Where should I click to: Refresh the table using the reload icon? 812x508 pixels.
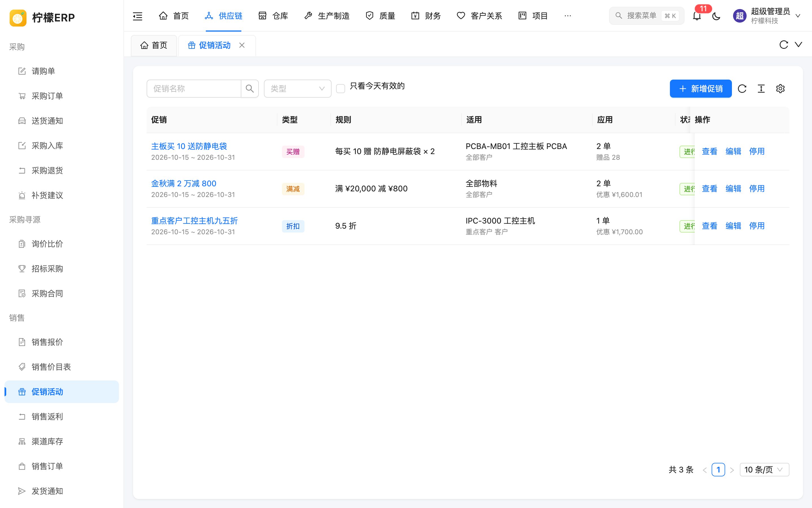coord(742,89)
